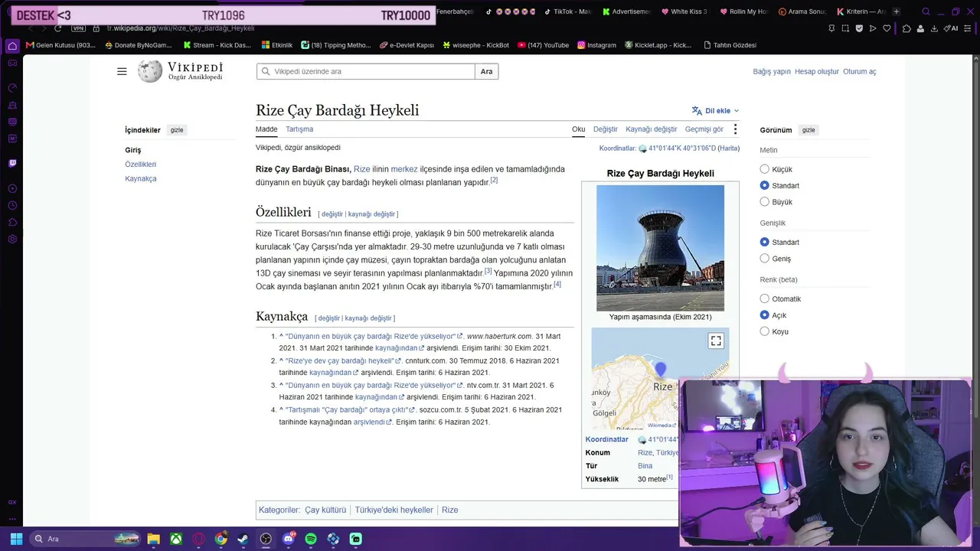Open the Gelen Kutusu Gmail bookmark
Image resolution: width=980 pixels, height=551 pixels.
60,45
